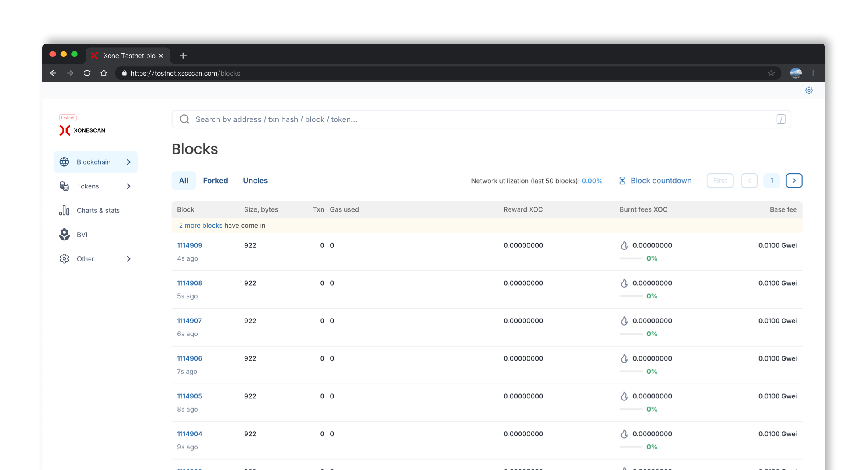
Task: Click the Charts & stats bar chart icon
Action: (64, 210)
